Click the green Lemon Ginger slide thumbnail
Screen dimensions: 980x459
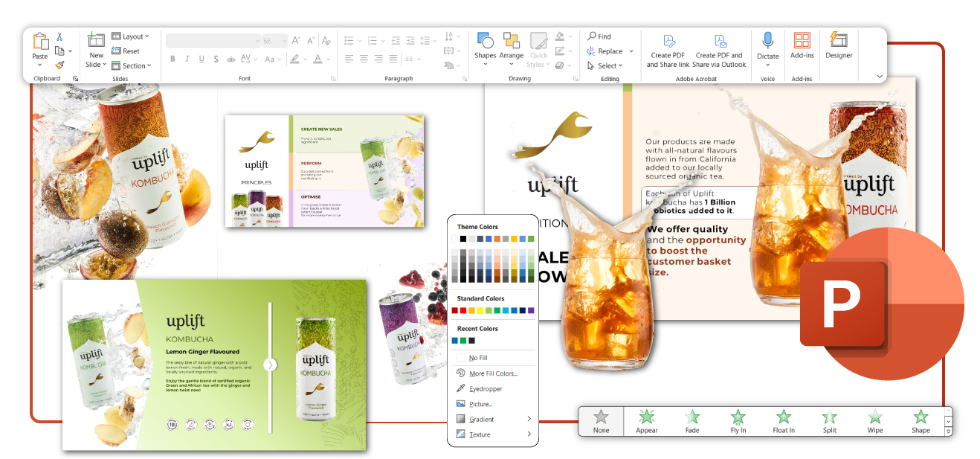214,365
